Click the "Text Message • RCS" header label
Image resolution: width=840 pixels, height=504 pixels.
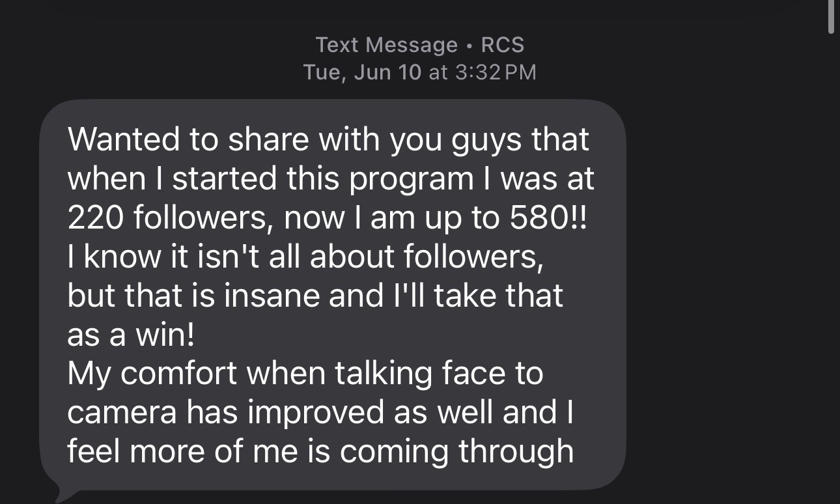tap(419, 45)
